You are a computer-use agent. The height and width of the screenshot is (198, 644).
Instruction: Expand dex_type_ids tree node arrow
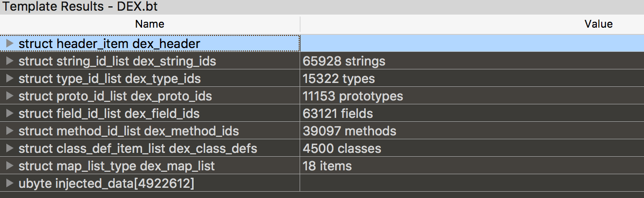point(9,79)
